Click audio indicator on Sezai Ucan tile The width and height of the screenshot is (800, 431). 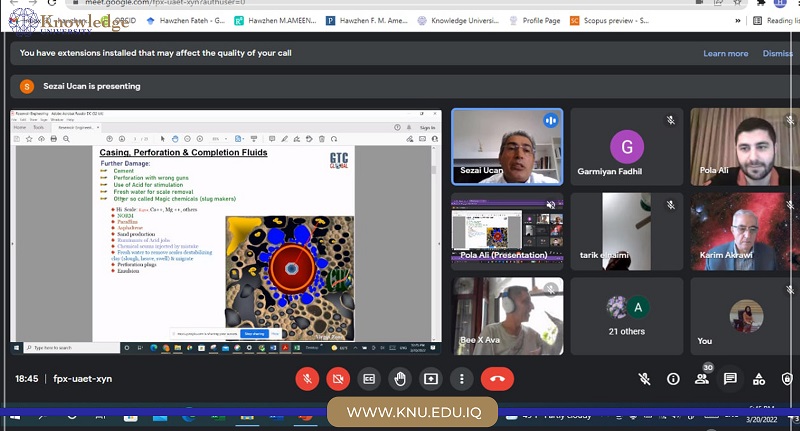coord(551,121)
